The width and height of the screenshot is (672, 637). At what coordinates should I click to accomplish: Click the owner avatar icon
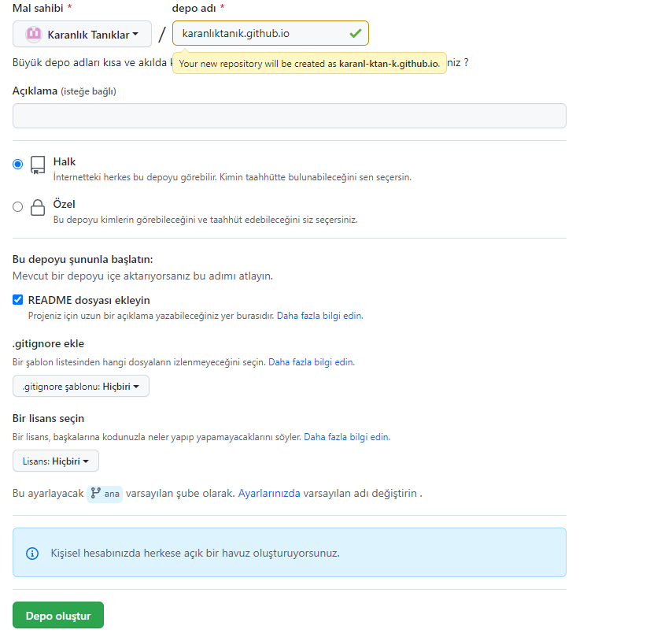[33, 34]
